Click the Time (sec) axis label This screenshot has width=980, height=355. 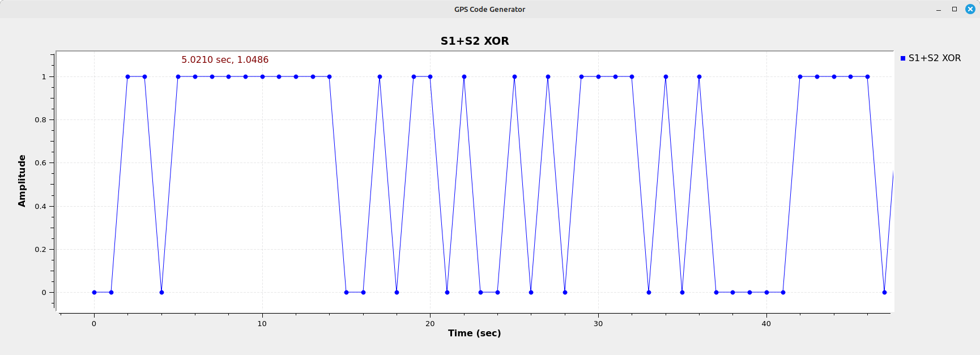click(474, 333)
